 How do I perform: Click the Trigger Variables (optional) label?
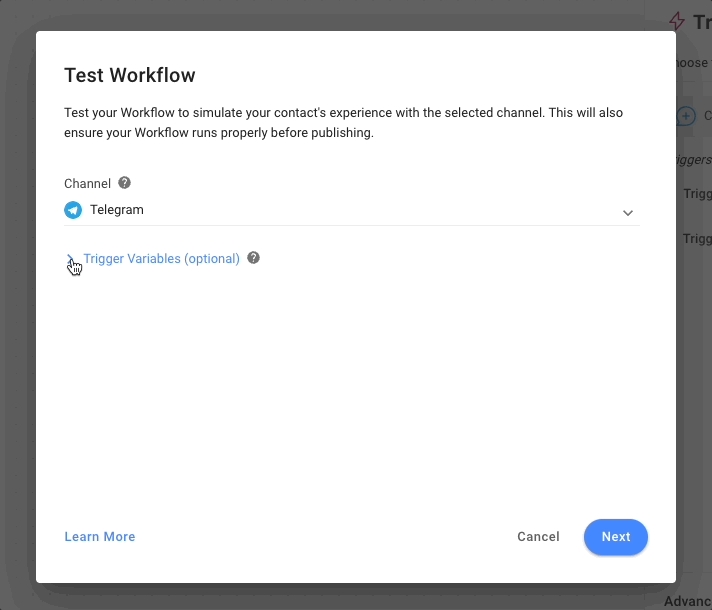tap(161, 258)
